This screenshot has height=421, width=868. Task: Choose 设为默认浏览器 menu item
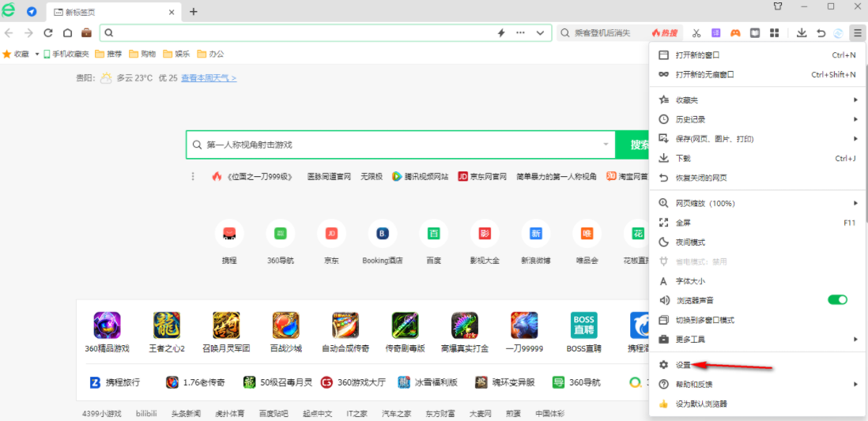coord(758,404)
